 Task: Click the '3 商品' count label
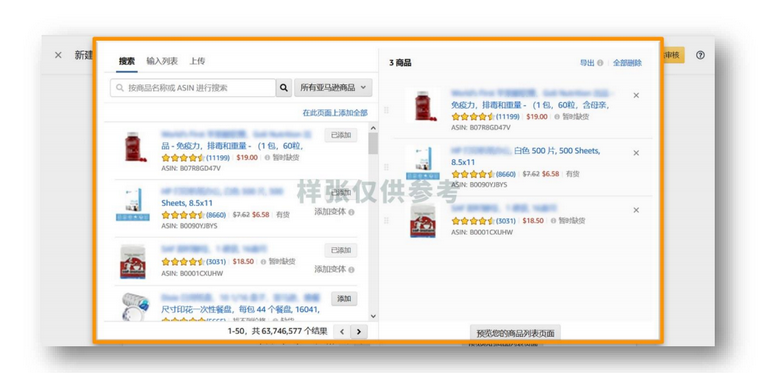pyautogui.click(x=400, y=63)
